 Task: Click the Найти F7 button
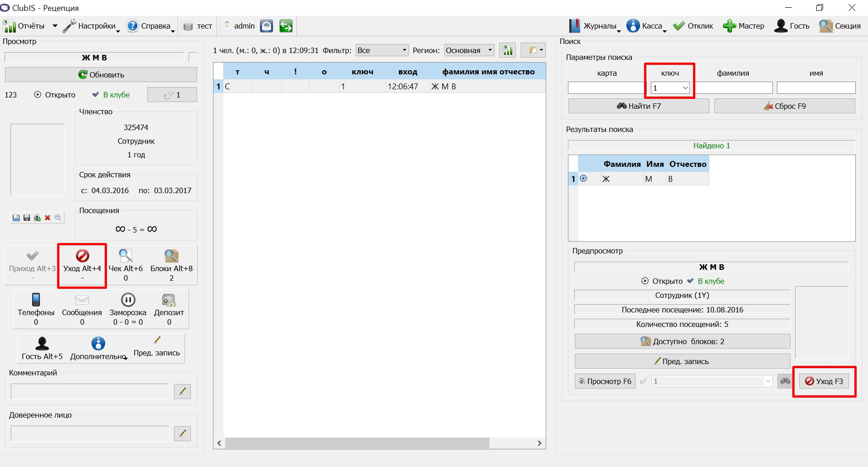[x=639, y=106]
